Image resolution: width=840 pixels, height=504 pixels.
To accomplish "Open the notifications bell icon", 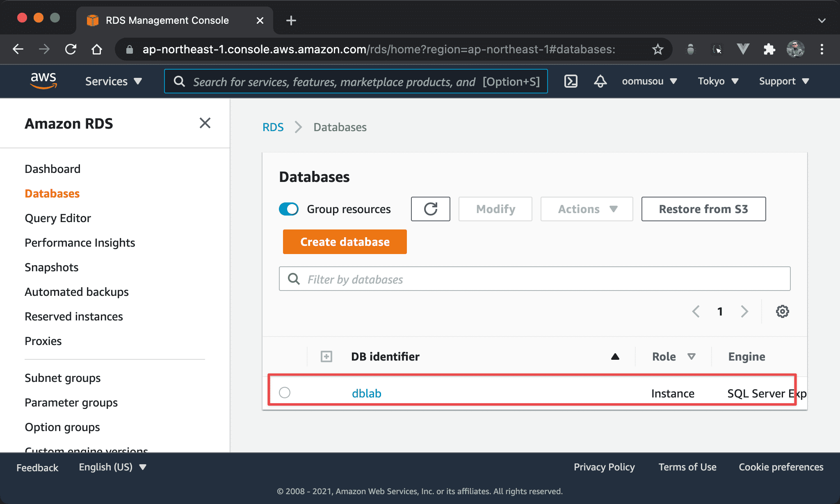I will [600, 81].
